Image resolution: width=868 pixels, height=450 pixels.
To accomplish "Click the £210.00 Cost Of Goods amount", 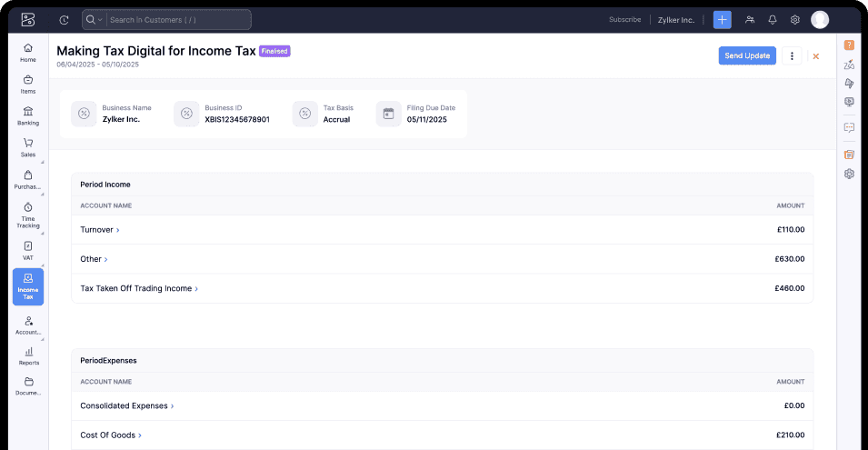I will (x=790, y=435).
